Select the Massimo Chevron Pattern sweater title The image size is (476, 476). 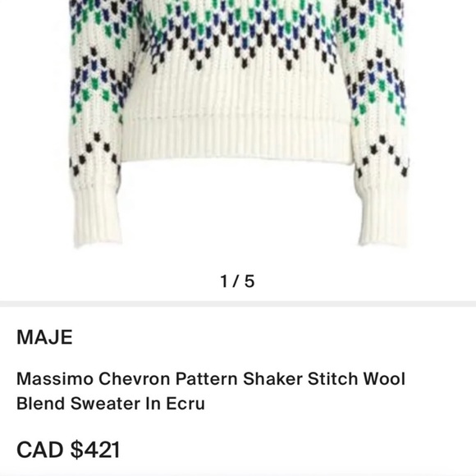tap(211, 391)
